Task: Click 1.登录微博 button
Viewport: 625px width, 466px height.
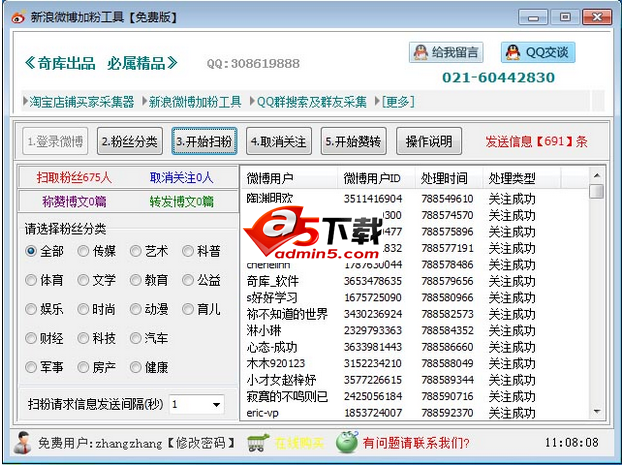Action: click(55, 141)
